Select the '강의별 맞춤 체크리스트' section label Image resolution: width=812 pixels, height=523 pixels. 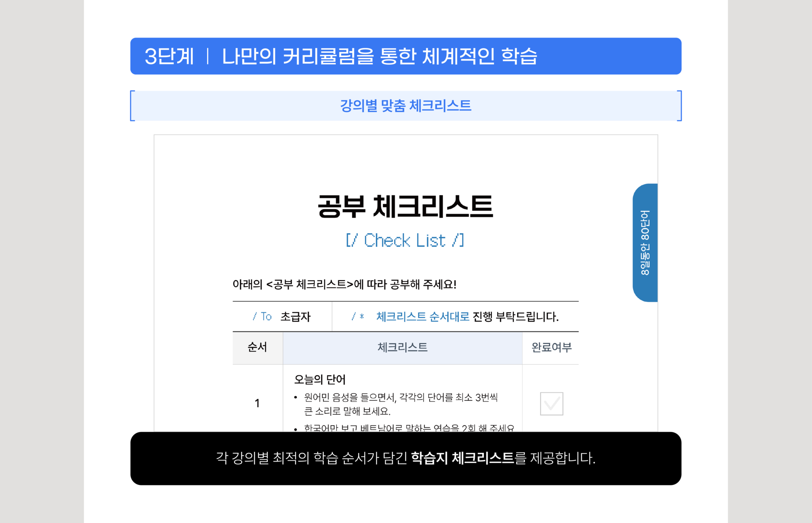pyautogui.click(x=406, y=106)
